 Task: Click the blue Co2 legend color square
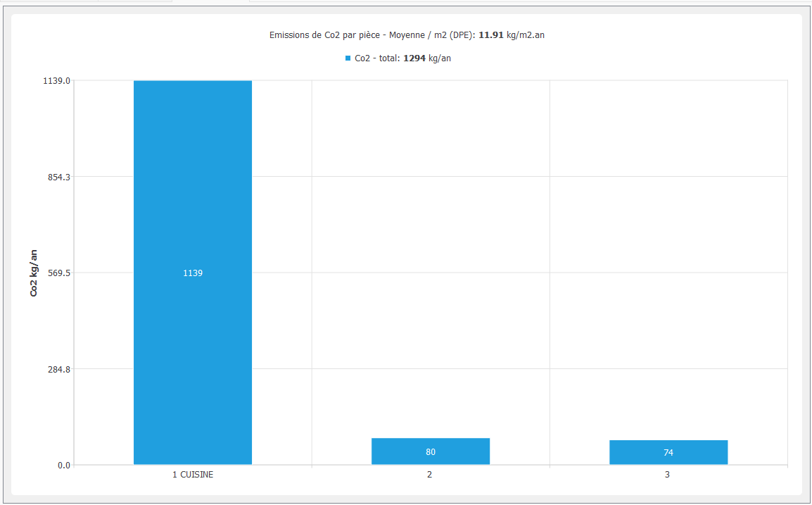tap(348, 59)
